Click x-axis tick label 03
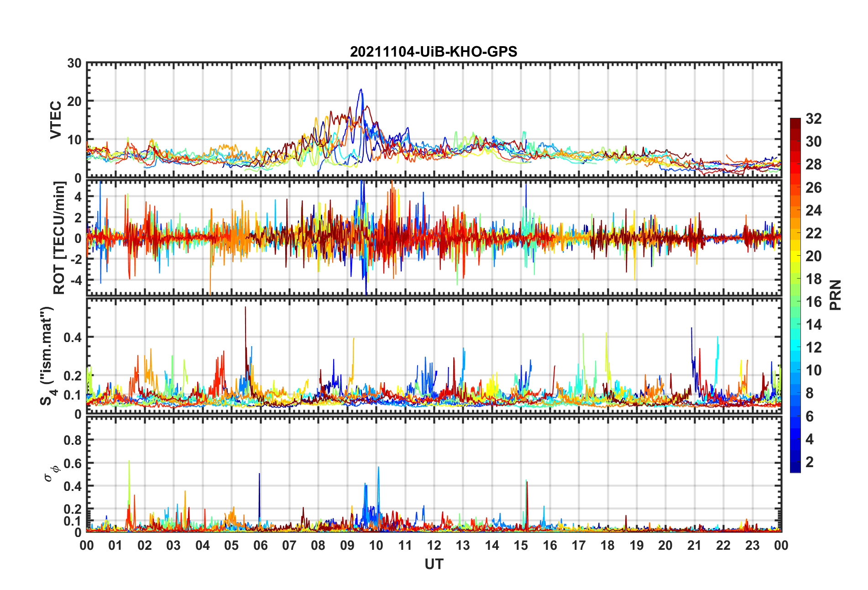 tap(173, 545)
